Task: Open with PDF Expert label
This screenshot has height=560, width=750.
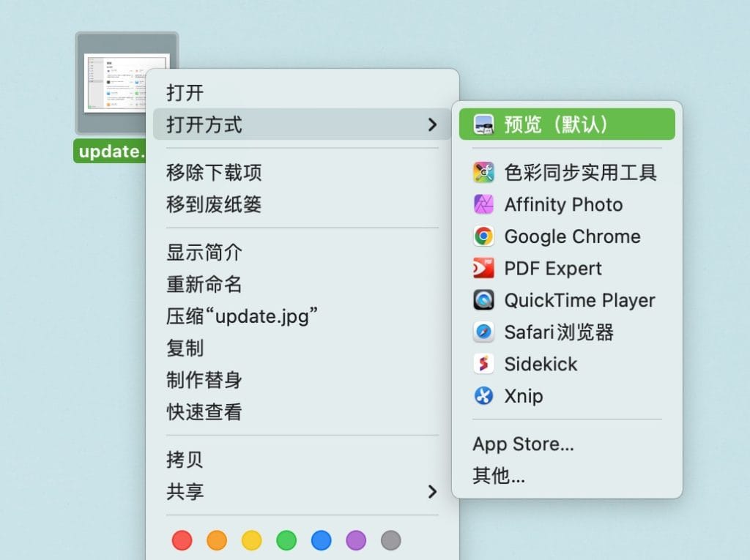Action: click(x=553, y=269)
